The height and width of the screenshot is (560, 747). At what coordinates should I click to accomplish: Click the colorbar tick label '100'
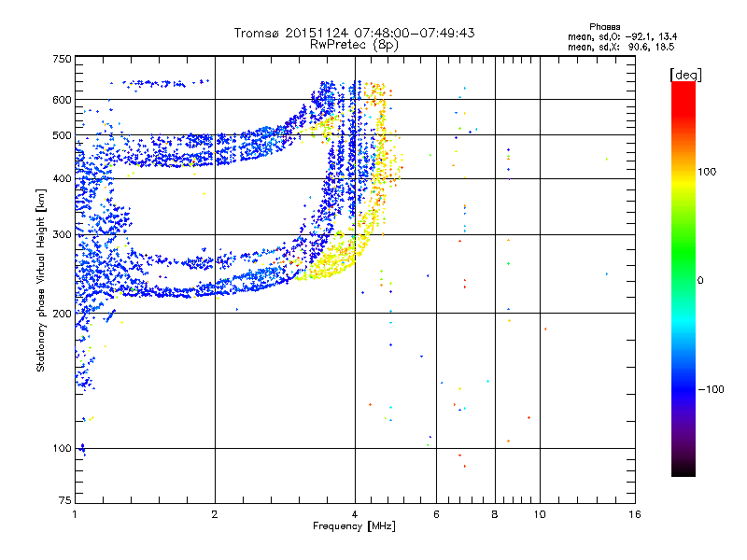(707, 172)
